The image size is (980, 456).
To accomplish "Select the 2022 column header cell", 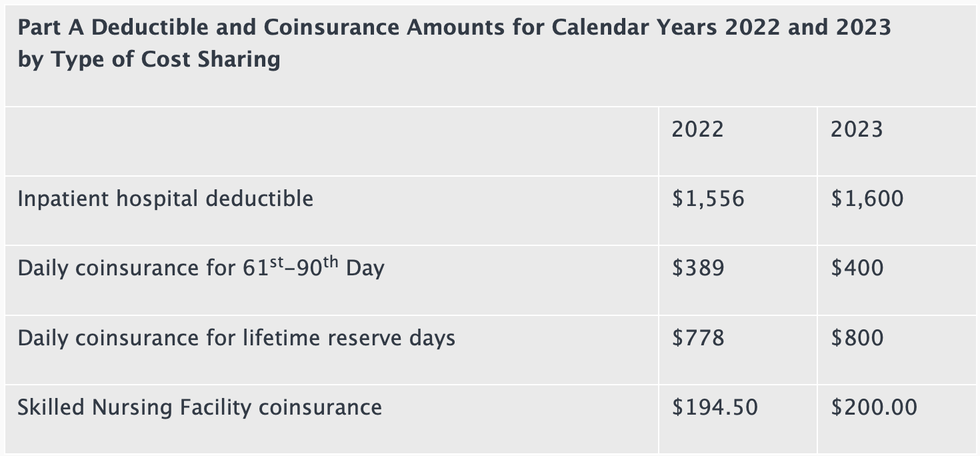I will (697, 129).
